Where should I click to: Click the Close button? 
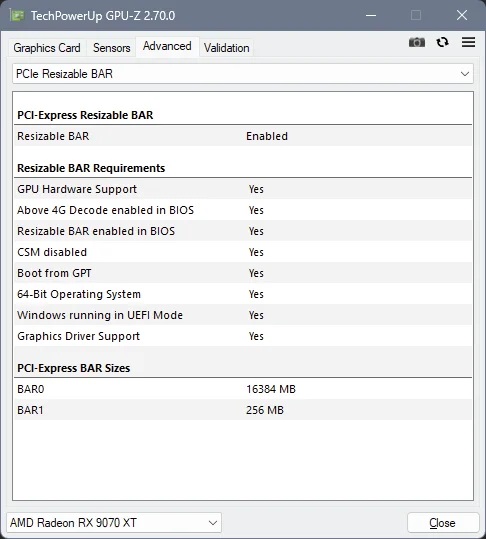443,523
